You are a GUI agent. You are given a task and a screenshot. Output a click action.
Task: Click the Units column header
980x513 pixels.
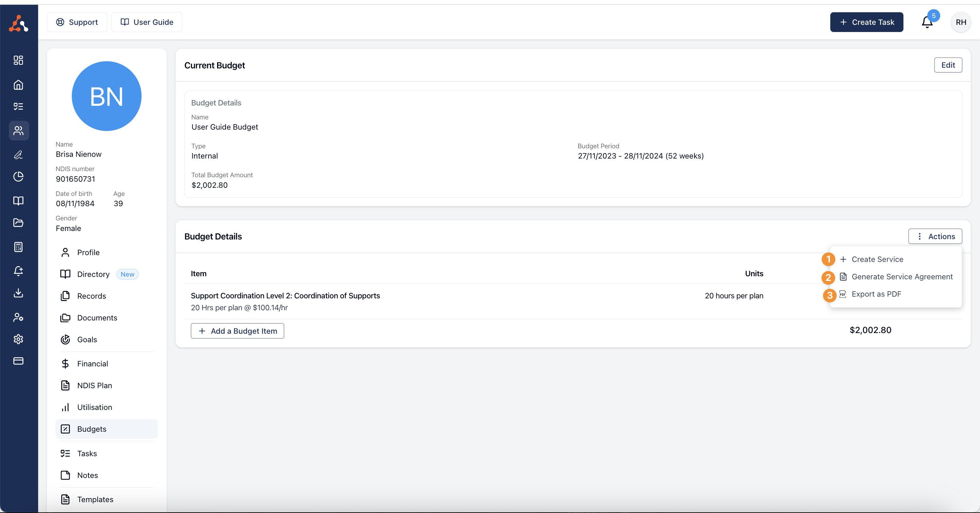[x=754, y=274]
